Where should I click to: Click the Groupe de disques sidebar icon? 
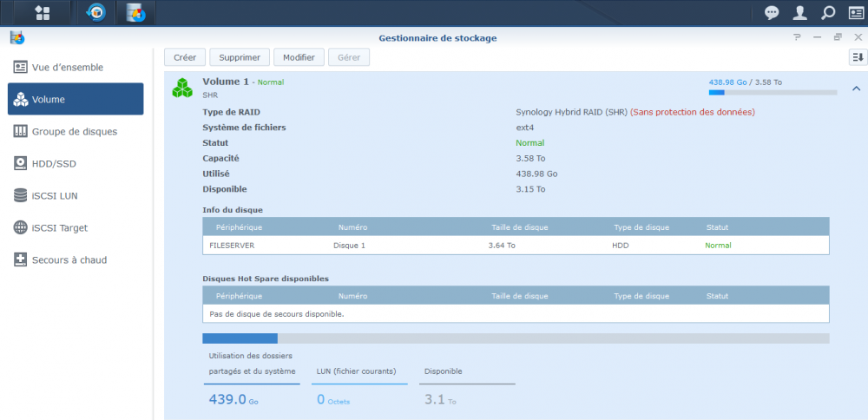coord(21,131)
